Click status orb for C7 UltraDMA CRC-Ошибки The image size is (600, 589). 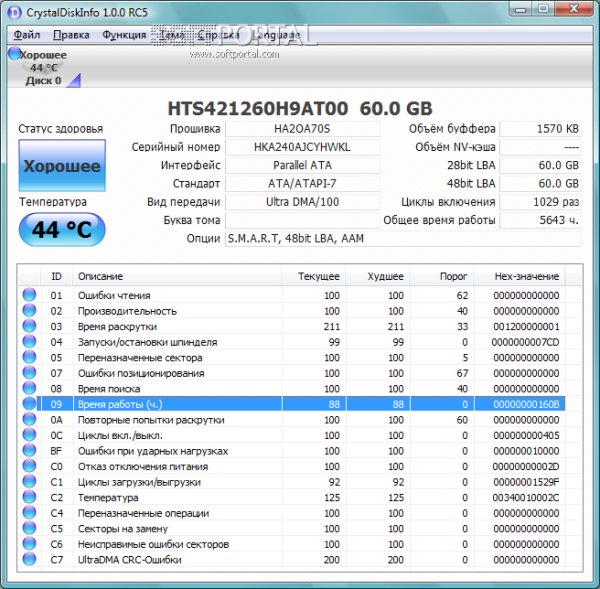[x=29, y=559]
